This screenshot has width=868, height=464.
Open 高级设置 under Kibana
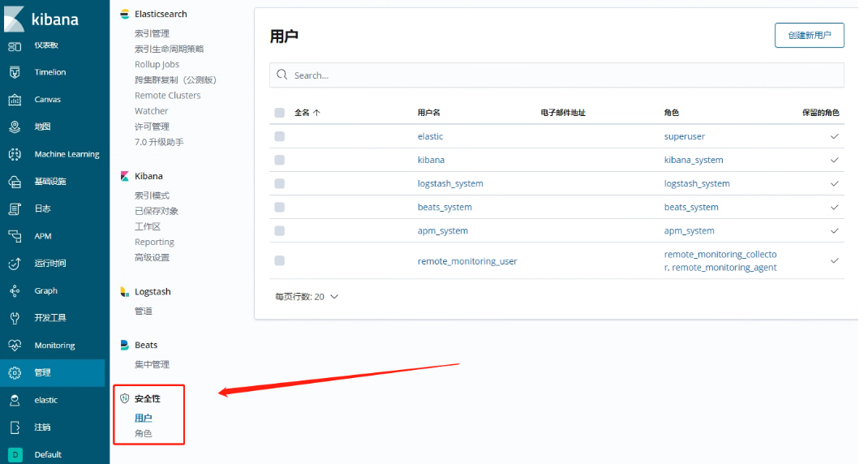152,257
